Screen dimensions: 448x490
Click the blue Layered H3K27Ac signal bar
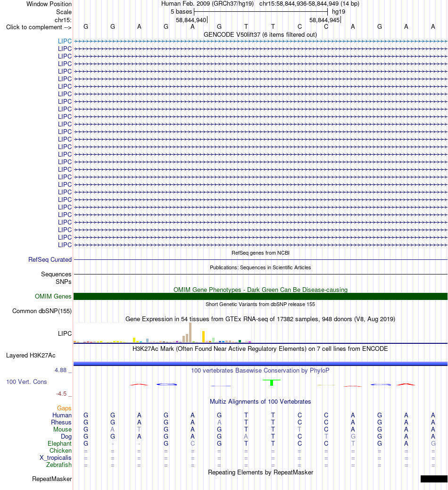261,364
